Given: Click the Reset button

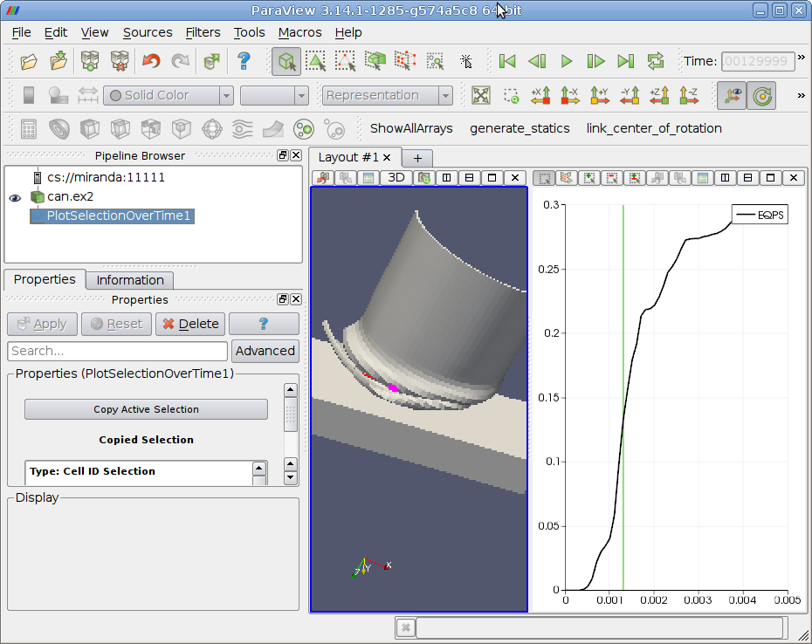Looking at the screenshot, I should [116, 324].
